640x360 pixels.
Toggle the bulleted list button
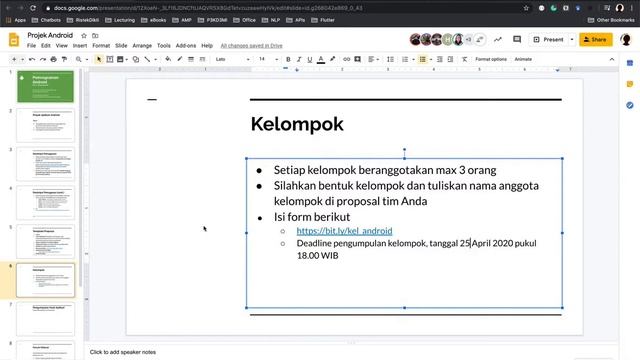click(422, 60)
